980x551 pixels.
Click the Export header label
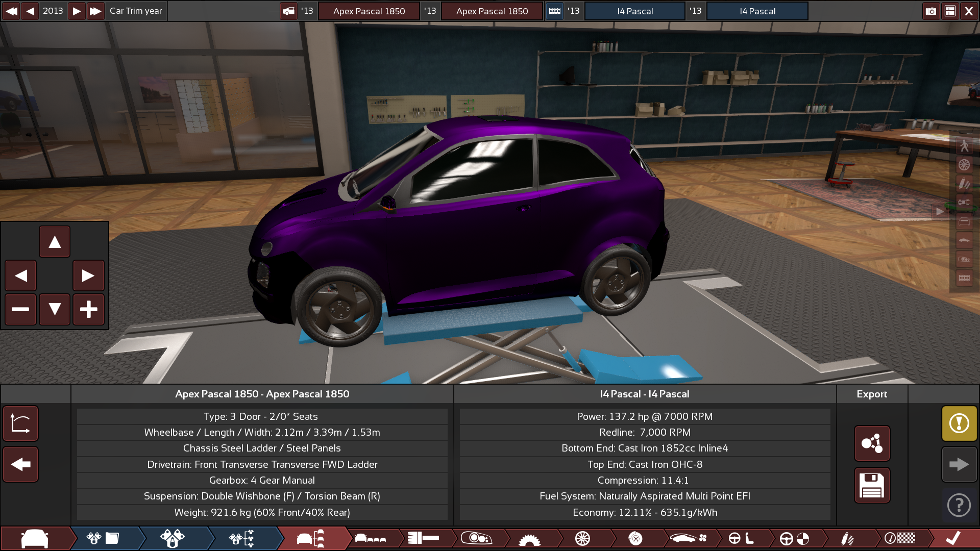click(x=872, y=394)
